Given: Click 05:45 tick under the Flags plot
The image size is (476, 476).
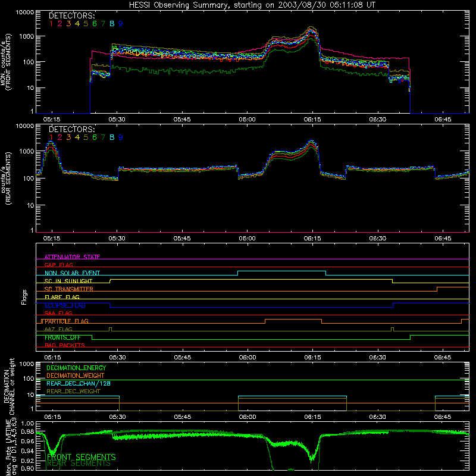Looking at the screenshot, I should [x=183, y=358].
